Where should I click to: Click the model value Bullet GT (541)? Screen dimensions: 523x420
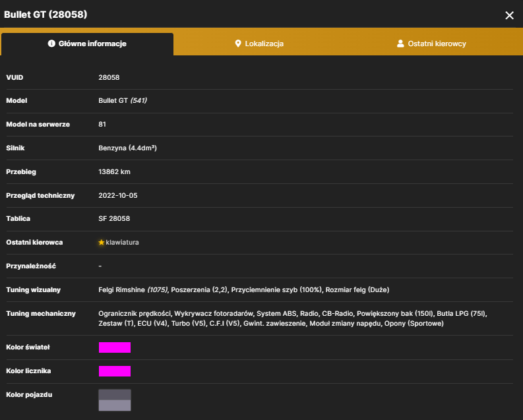[123, 101]
